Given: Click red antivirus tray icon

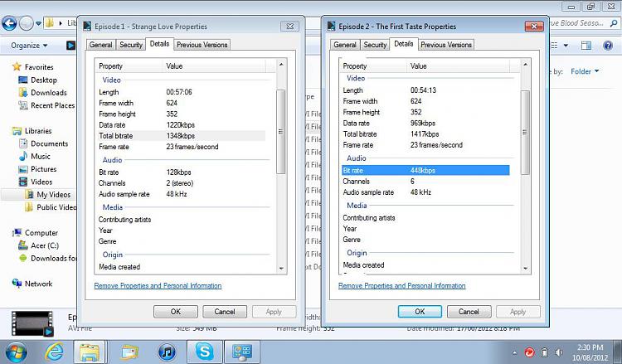Looking at the screenshot, I should click(529, 352).
